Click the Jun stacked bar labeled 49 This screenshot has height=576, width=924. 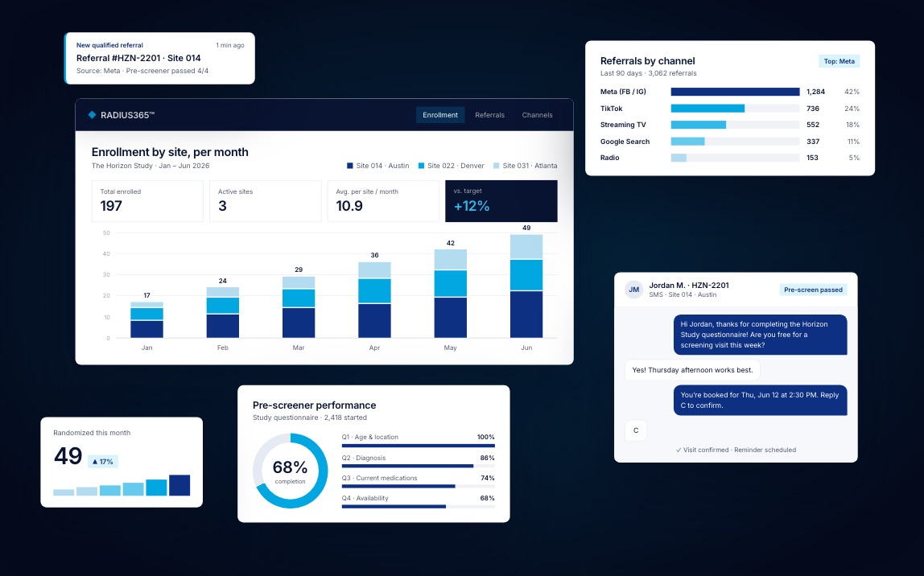(526, 286)
